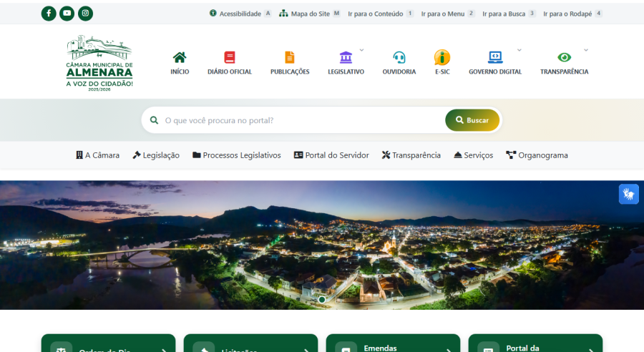Click the Buscar search button
This screenshot has height=352, width=644.
point(472,120)
